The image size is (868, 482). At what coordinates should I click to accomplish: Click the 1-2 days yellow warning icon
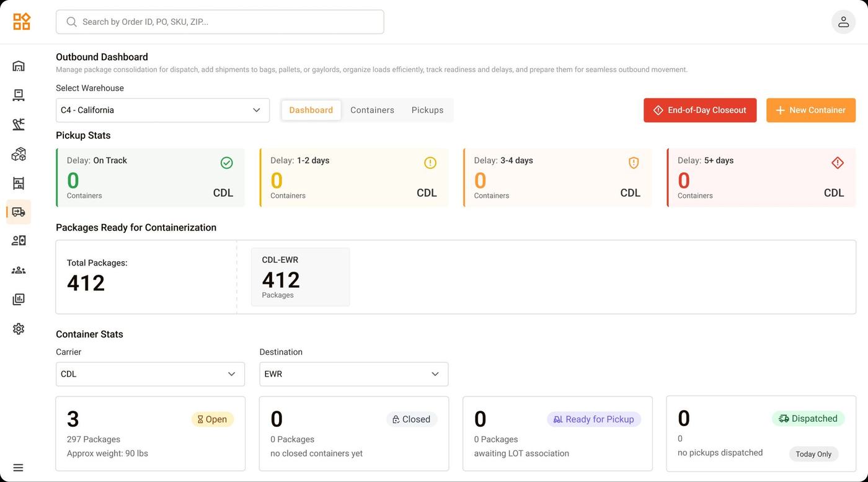click(x=430, y=163)
